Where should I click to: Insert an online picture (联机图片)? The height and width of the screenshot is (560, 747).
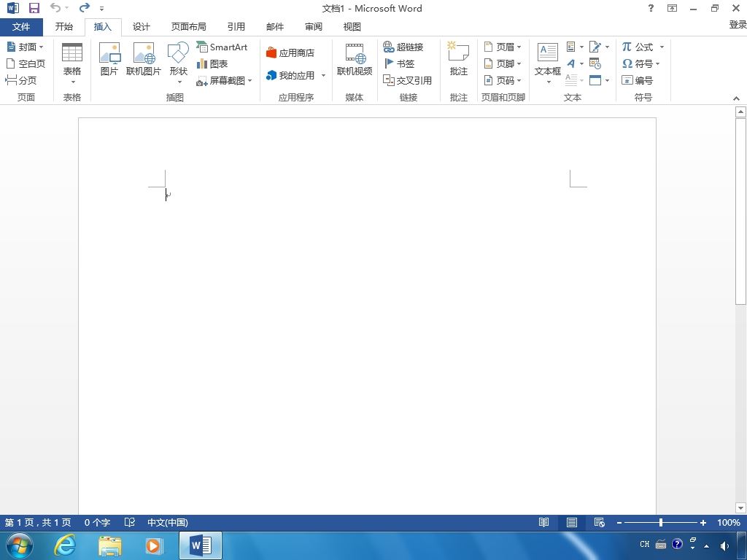click(144, 60)
